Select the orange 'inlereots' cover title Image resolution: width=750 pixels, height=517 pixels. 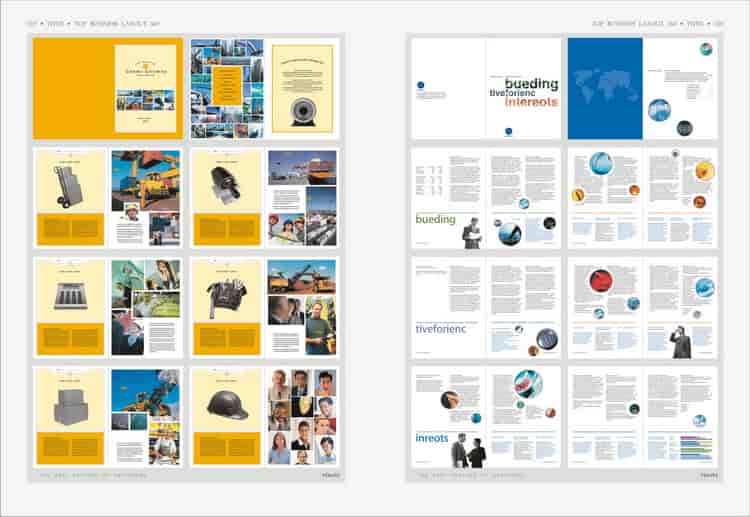(x=531, y=102)
